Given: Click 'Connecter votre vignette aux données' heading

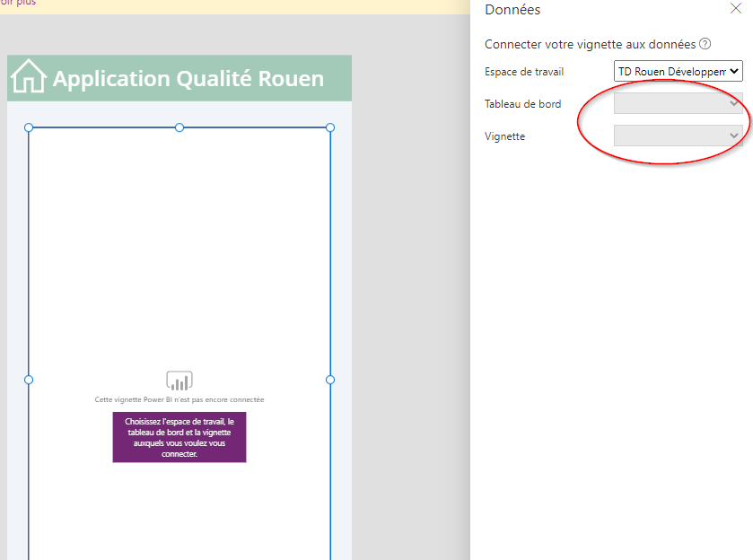Looking at the screenshot, I should pos(590,44).
